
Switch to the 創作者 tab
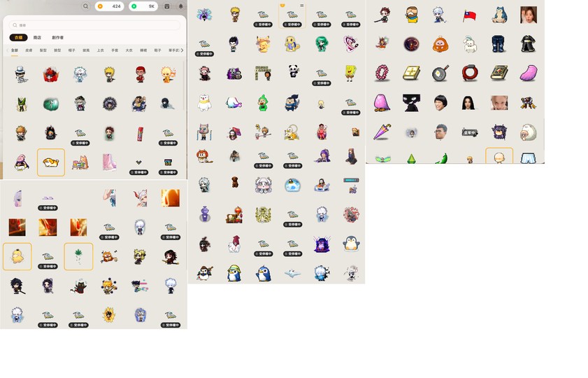point(57,38)
